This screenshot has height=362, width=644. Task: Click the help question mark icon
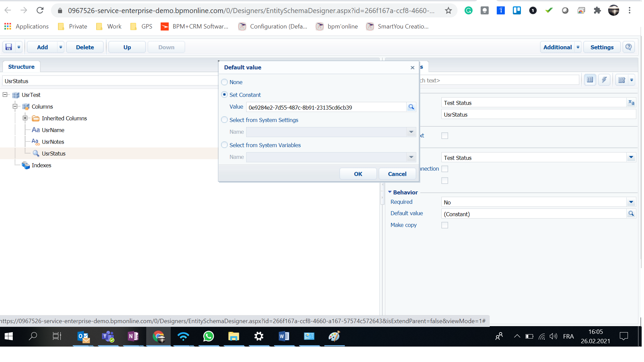pyautogui.click(x=629, y=47)
